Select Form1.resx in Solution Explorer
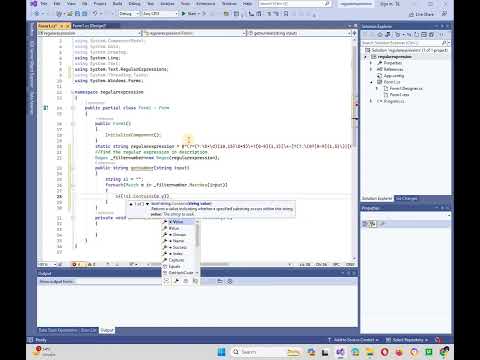The height and width of the screenshot is (360, 480). click(396, 95)
